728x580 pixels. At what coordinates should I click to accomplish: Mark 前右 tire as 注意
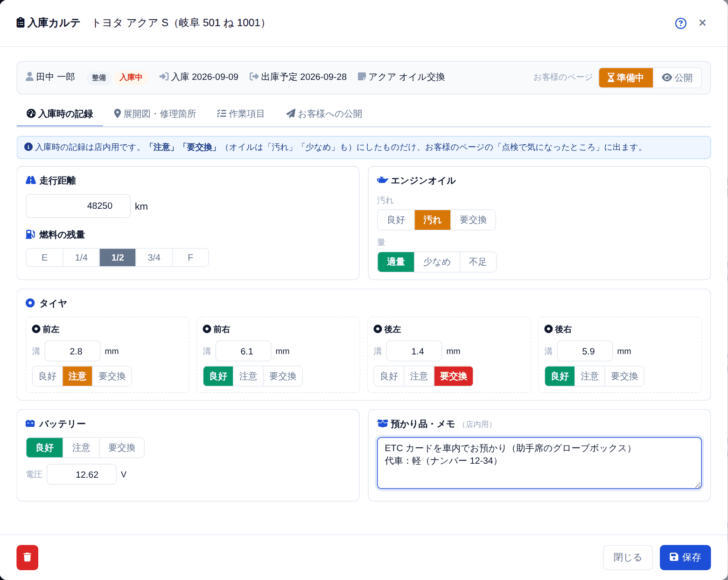(248, 376)
